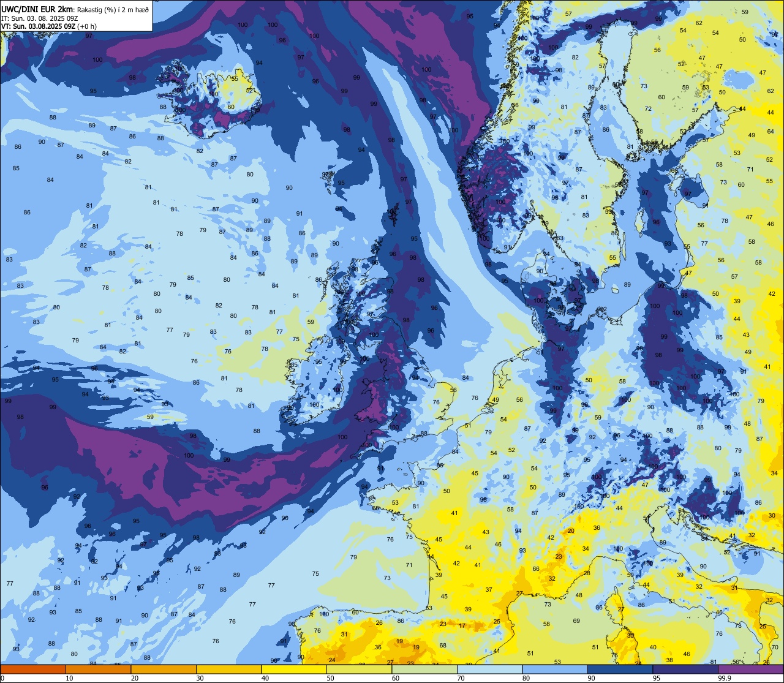
Task: Click the humidity value 17 in the Pyrenees
Action: coord(462,625)
